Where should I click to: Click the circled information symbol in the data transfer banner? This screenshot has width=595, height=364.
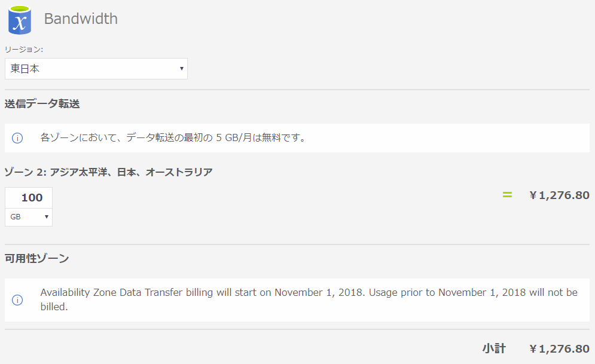pos(17,138)
